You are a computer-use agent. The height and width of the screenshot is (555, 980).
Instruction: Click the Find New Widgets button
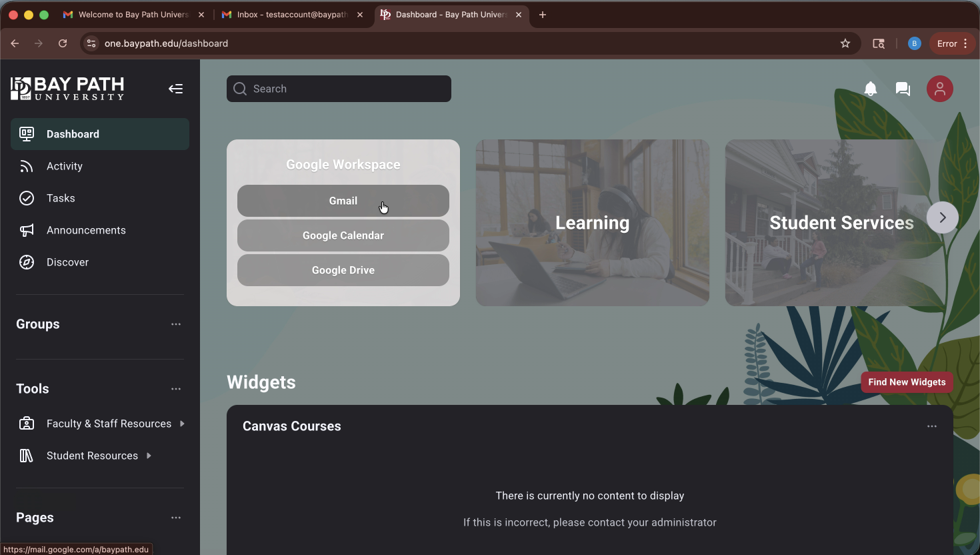click(907, 382)
